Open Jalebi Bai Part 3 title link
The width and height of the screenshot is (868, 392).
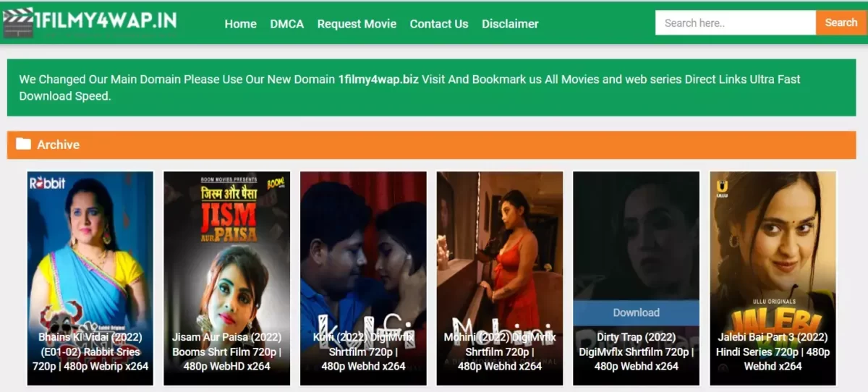773,351
